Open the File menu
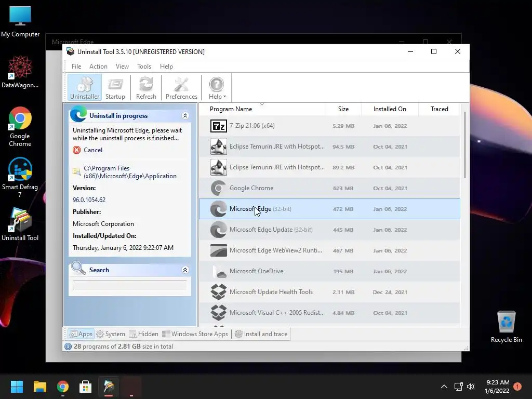Screen dimensions: 532x399 coord(76,66)
